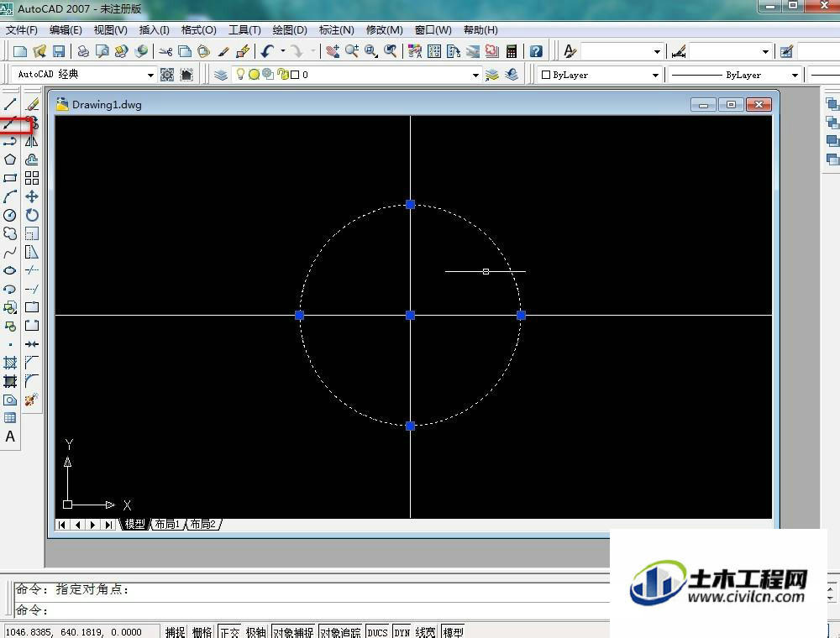The image size is (840, 638).
Task: Select the Offset modify tool
Action: 32,159
